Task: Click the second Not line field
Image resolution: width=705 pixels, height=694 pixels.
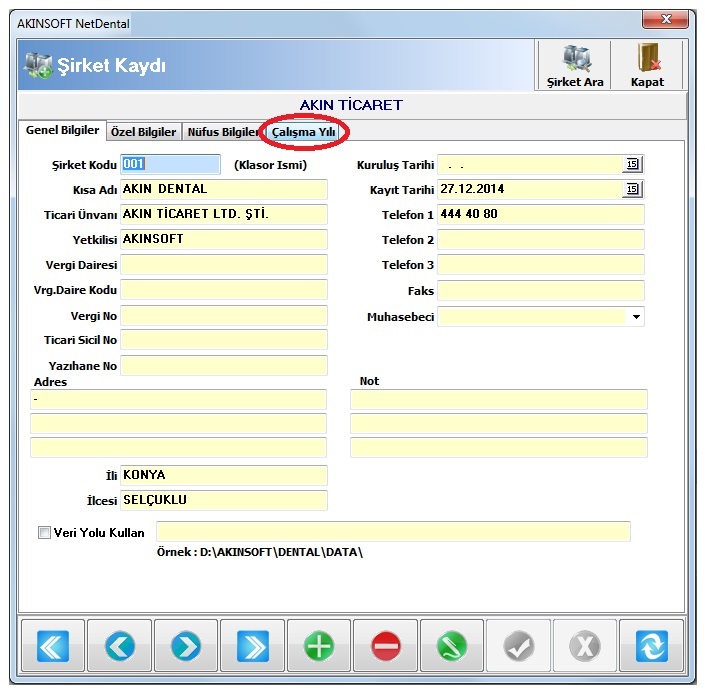Action: (499, 423)
